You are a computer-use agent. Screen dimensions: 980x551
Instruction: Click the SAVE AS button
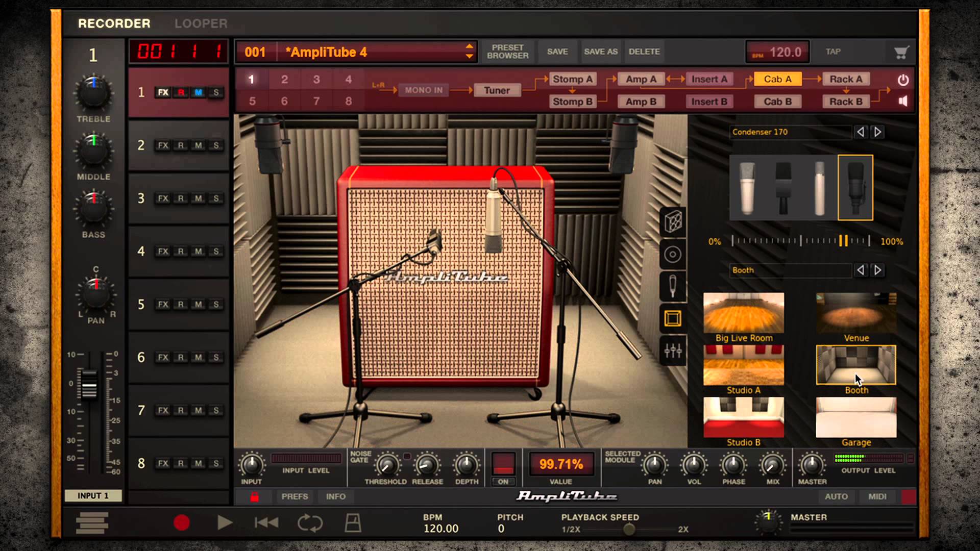pyautogui.click(x=600, y=52)
